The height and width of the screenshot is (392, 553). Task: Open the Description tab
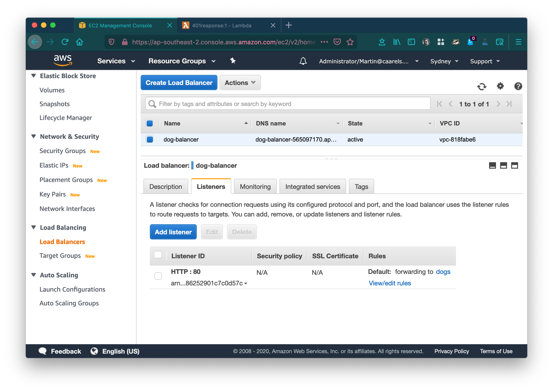[165, 187]
